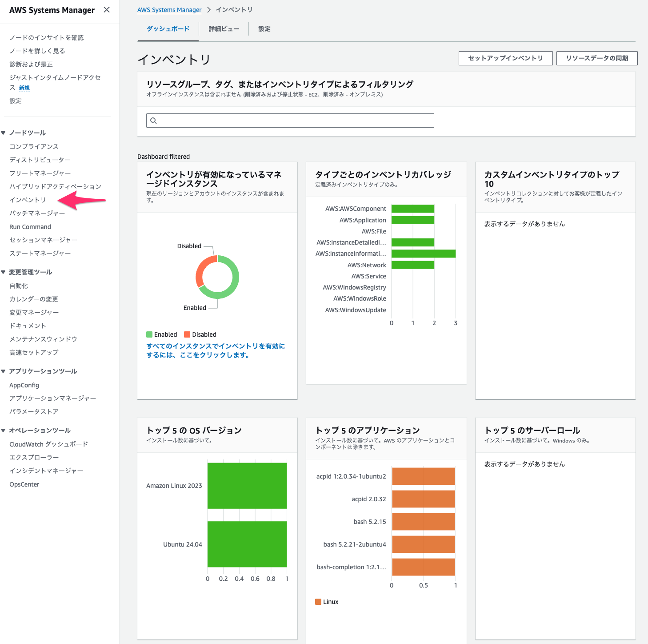Open パラメータストア in sidebar
Image resolution: width=648 pixels, height=644 pixels.
coord(34,412)
